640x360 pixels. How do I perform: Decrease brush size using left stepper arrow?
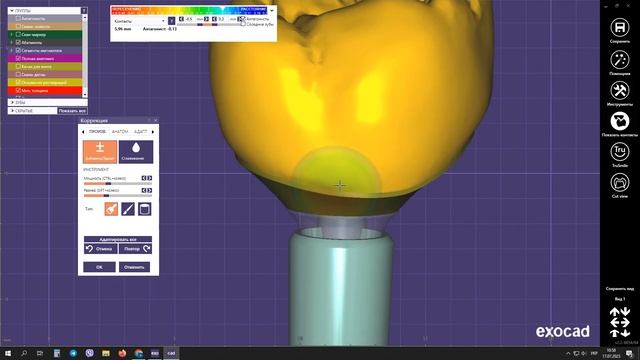click(144, 190)
